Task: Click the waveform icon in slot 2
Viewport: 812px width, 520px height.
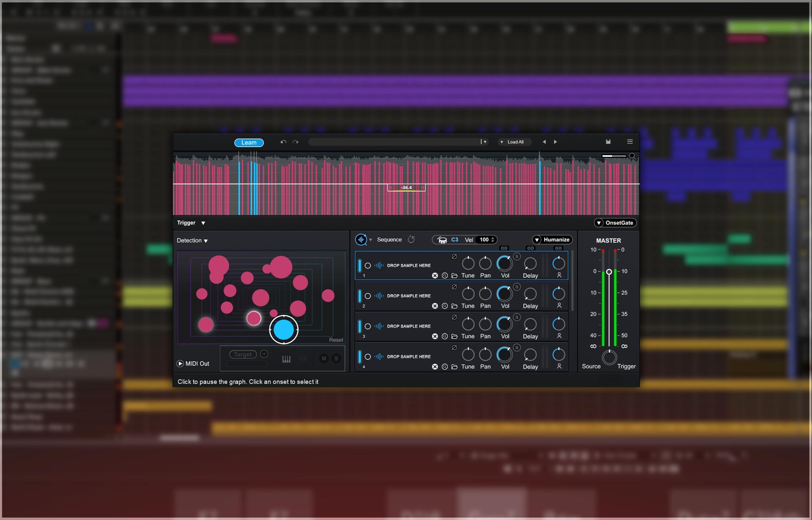Action: tap(379, 296)
